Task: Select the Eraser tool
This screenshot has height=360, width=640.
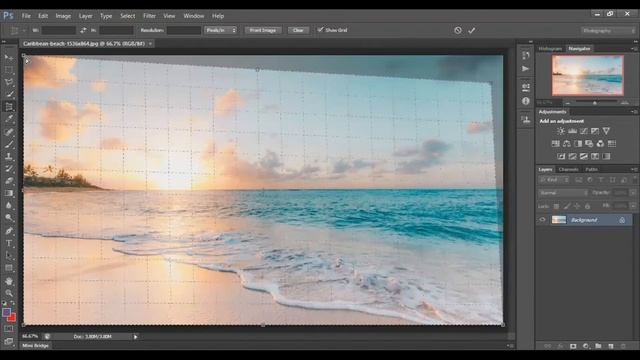Action: point(9,181)
